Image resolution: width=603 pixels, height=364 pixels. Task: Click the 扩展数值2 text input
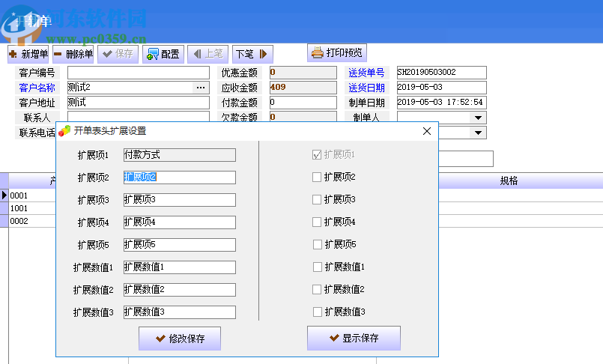[180, 290]
